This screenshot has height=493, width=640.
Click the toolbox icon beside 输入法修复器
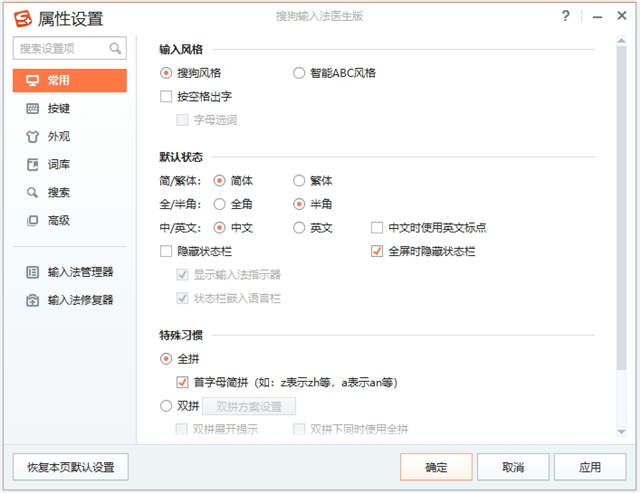[32, 299]
